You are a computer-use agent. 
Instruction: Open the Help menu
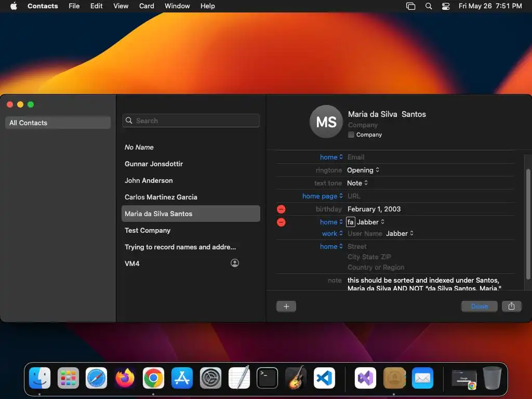(208, 6)
